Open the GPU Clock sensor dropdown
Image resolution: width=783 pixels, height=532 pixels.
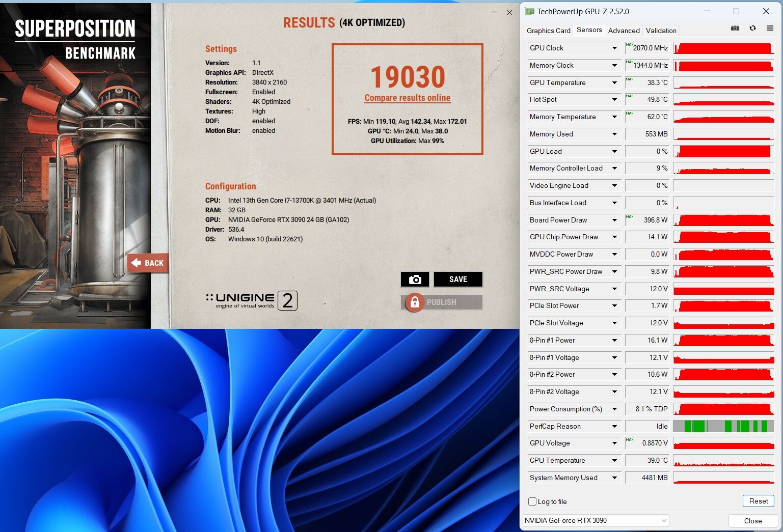[x=614, y=48]
